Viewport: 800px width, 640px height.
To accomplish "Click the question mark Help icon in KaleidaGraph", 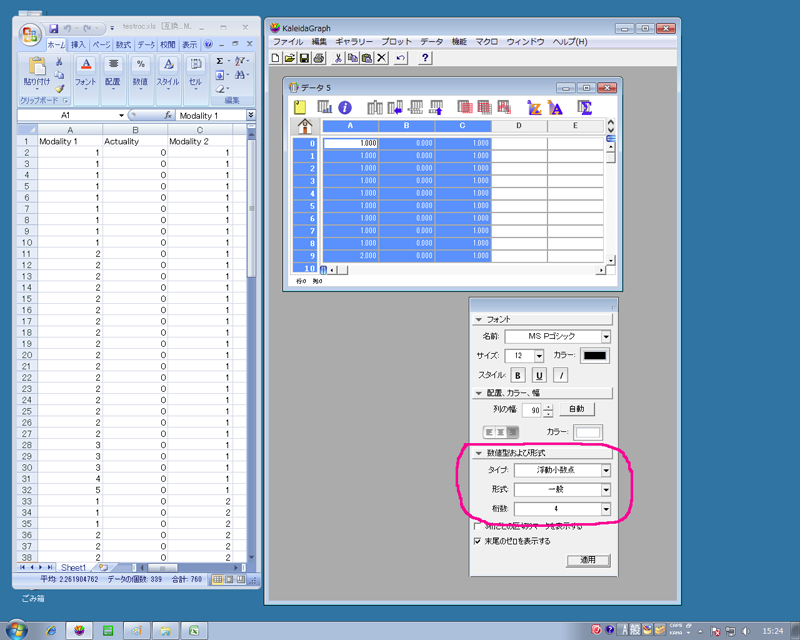I will pos(424,58).
